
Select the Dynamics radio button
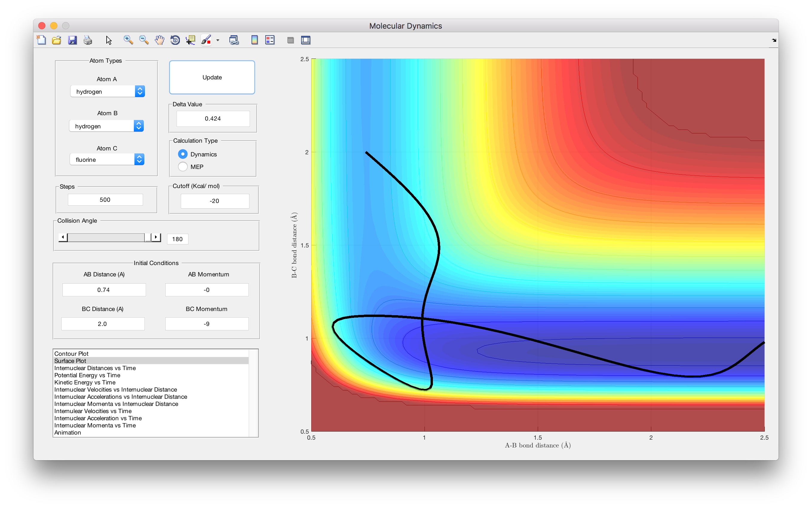183,154
